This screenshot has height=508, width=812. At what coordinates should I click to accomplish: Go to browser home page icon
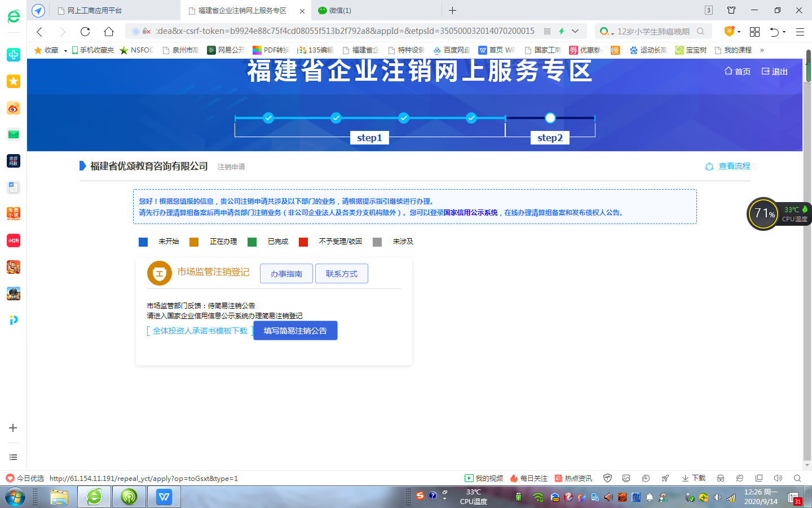pos(109,32)
